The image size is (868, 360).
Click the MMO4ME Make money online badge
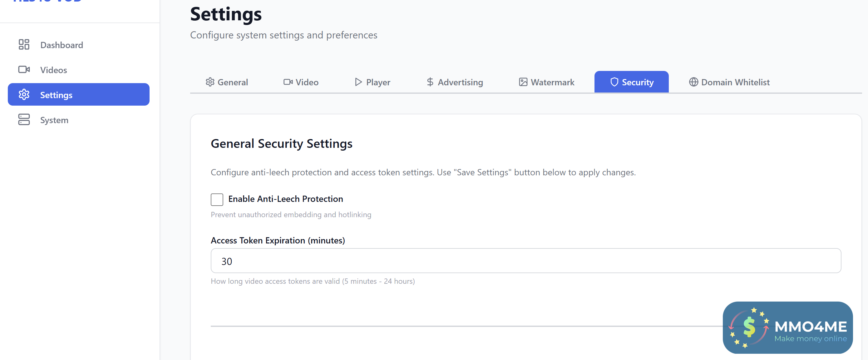(x=787, y=327)
